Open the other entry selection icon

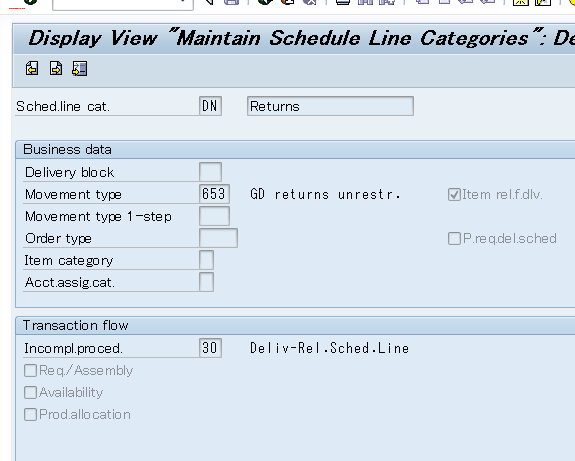point(80,69)
